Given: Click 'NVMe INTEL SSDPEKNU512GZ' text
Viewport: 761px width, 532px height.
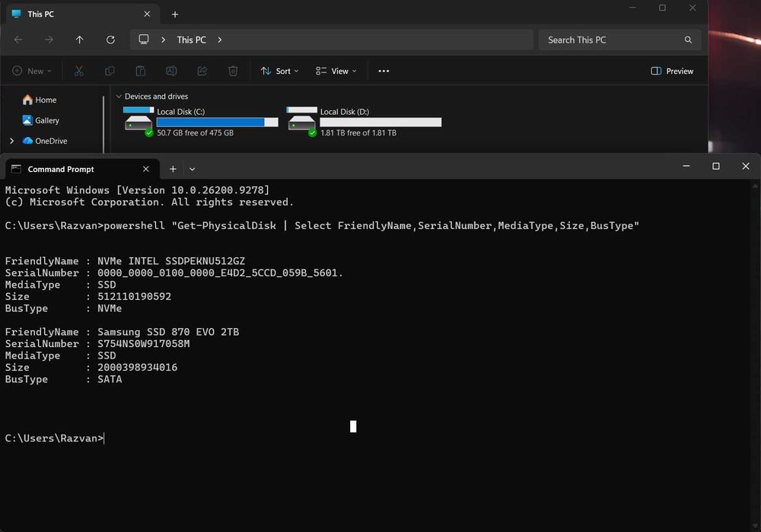Looking at the screenshot, I should [170, 261].
